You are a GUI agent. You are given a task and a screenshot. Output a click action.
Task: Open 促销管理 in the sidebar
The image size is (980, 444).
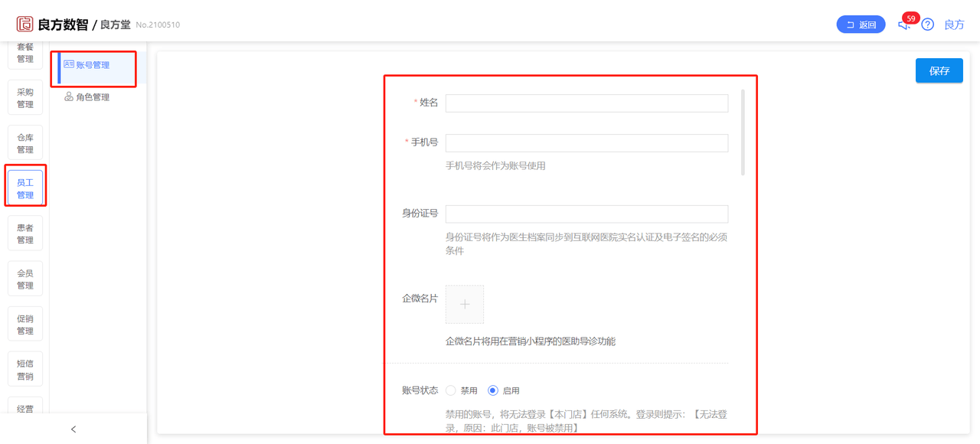(x=25, y=325)
